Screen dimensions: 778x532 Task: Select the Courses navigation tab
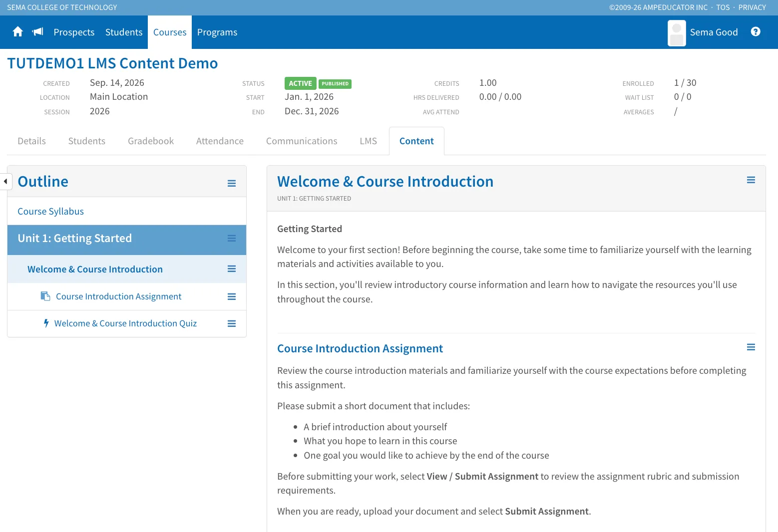click(170, 32)
